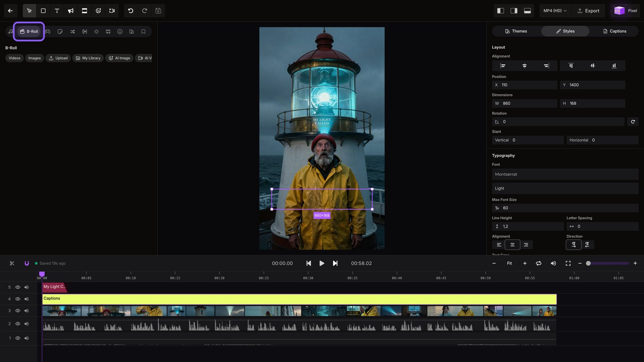
Task: Open the Pixel account menu
Action: coord(625,11)
